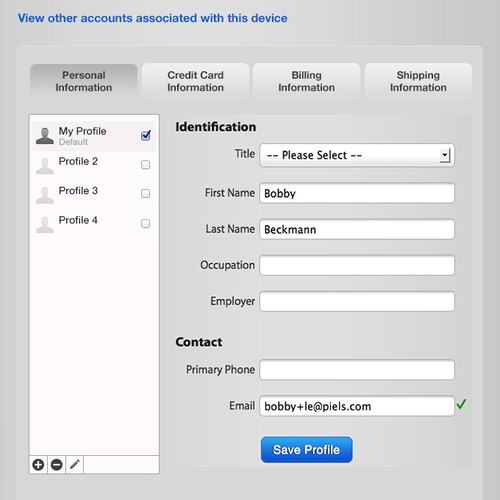Screen dimensions: 500x500
Task: Uncheck the My Profile default checkbox
Action: [146, 135]
